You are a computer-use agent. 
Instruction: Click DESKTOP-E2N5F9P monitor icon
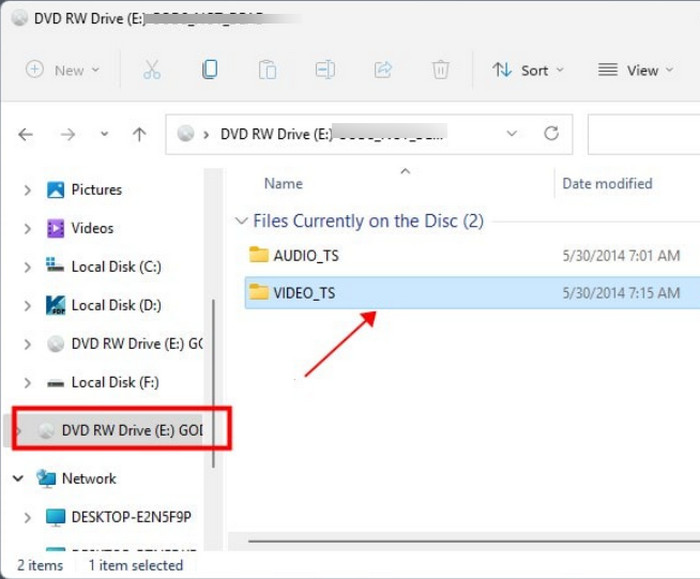coord(55,517)
